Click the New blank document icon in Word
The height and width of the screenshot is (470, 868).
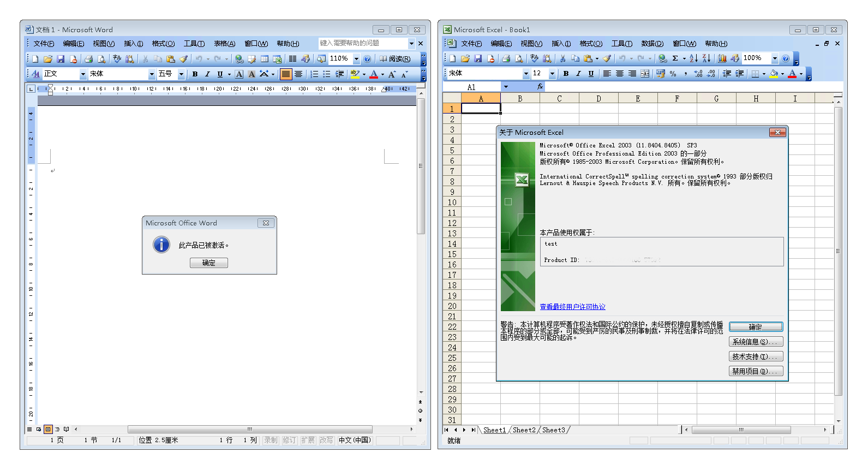point(35,59)
